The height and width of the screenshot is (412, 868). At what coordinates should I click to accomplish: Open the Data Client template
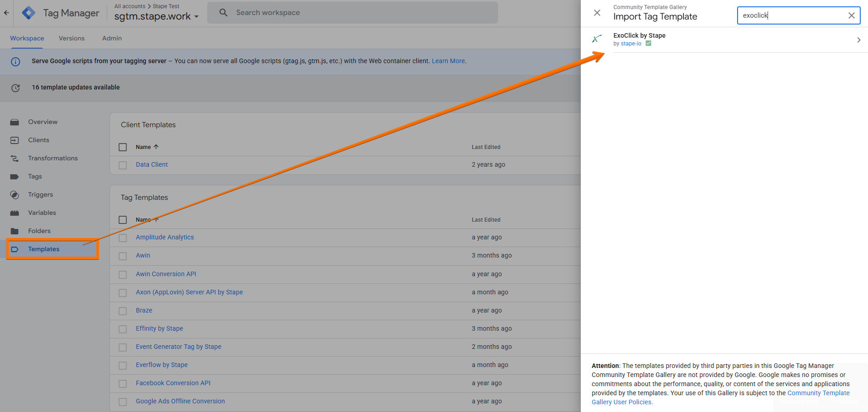152,164
